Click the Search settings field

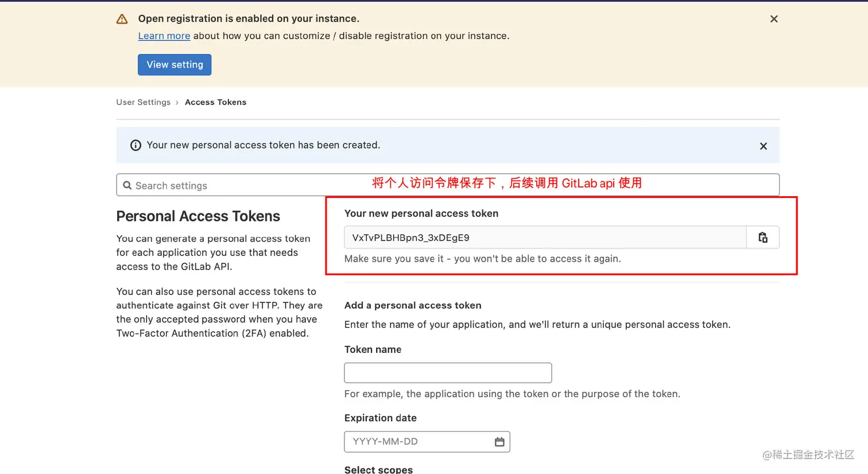pos(448,185)
